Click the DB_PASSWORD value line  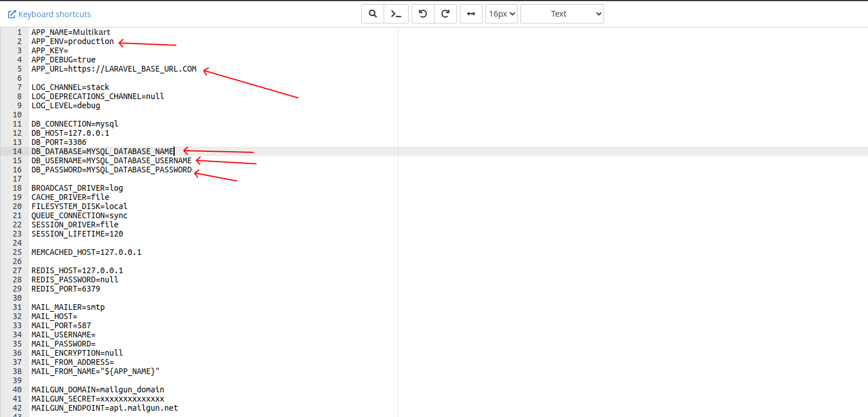[x=112, y=170]
